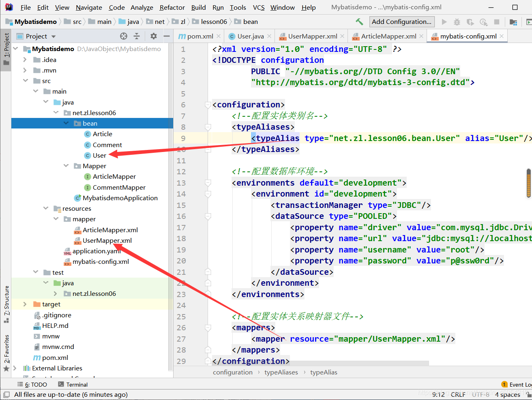The height and width of the screenshot is (400, 532).
Task: Click CRLF line separator in status bar
Action: point(458,394)
